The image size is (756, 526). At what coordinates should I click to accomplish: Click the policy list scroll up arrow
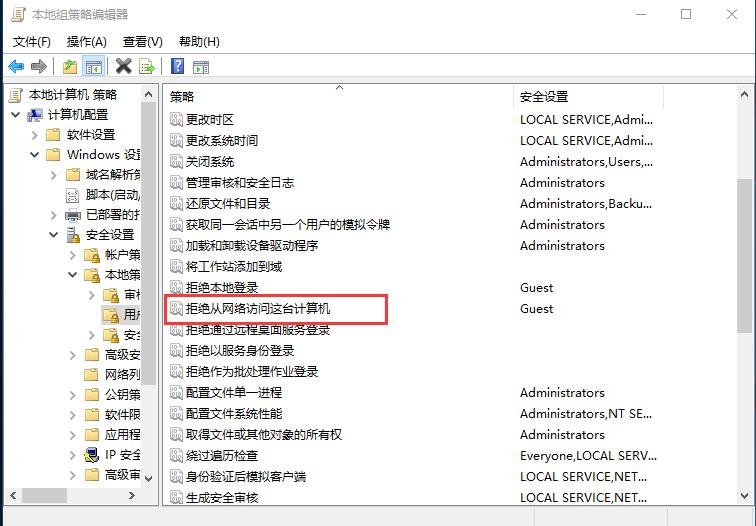click(x=744, y=95)
